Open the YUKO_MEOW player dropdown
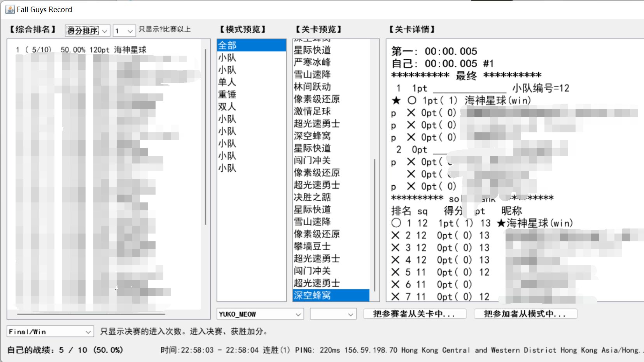Image resolution: width=644 pixels, height=362 pixels. [x=259, y=314]
